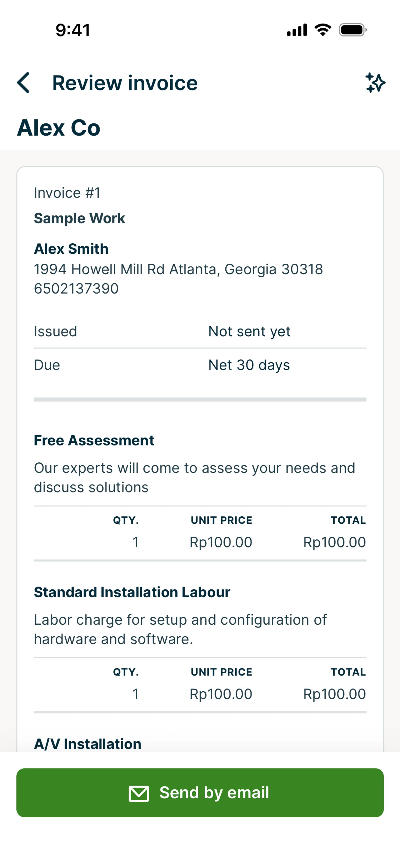
Task: Tap the Alex Smith client name
Action: click(x=71, y=249)
